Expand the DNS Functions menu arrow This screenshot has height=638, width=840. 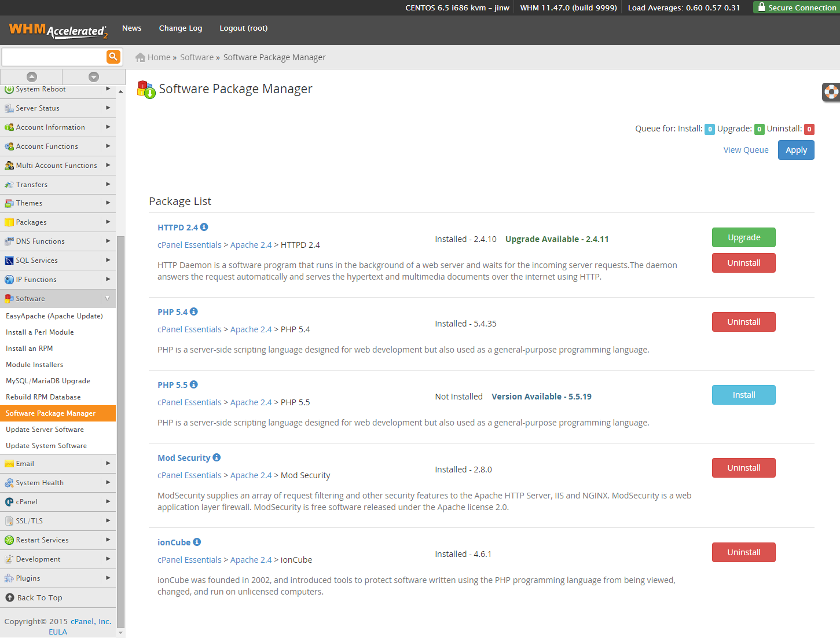coord(108,241)
